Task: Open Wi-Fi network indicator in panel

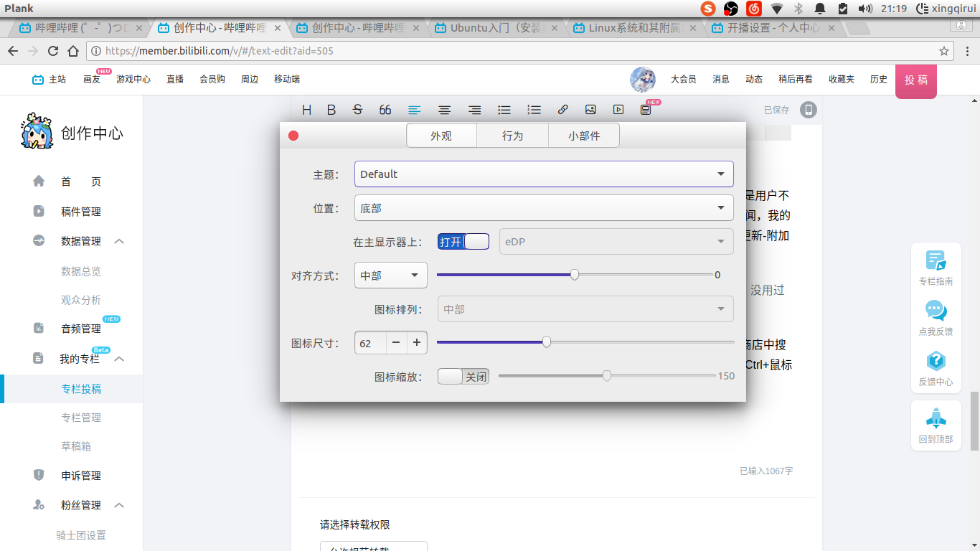Action: coord(777,9)
